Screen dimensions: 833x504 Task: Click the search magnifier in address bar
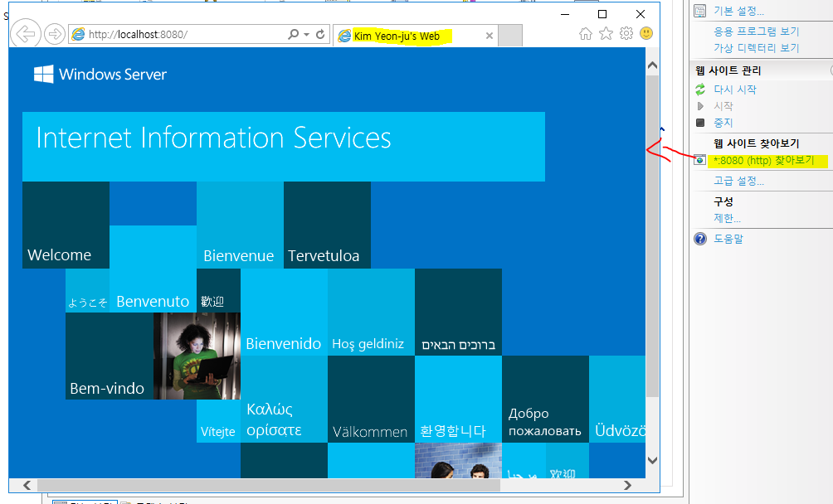click(x=293, y=34)
